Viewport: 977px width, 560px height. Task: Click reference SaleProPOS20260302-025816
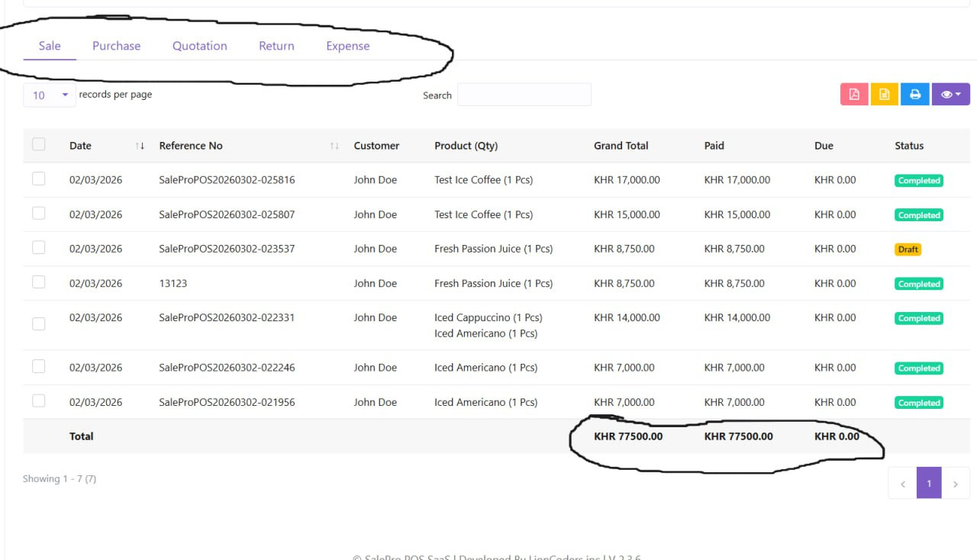pos(227,180)
